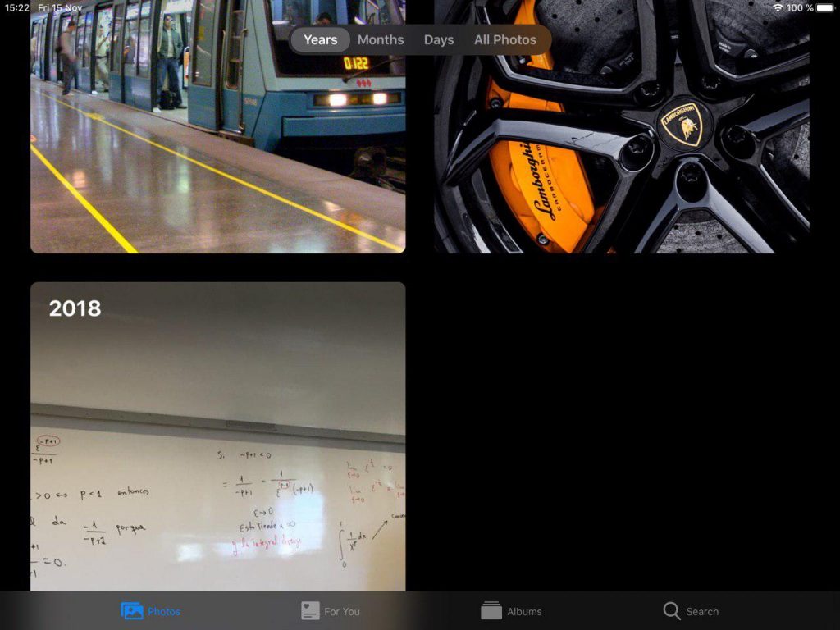This screenshot has width=840, height=630.
Task: Tap the Photos tab label
Action: [x=164, y=612]
